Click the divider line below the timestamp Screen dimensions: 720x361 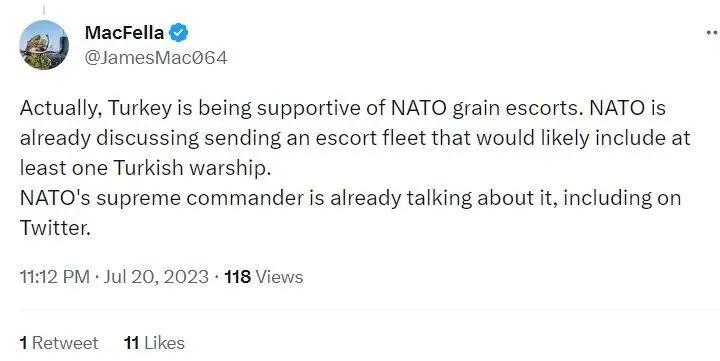coord(370,310)
